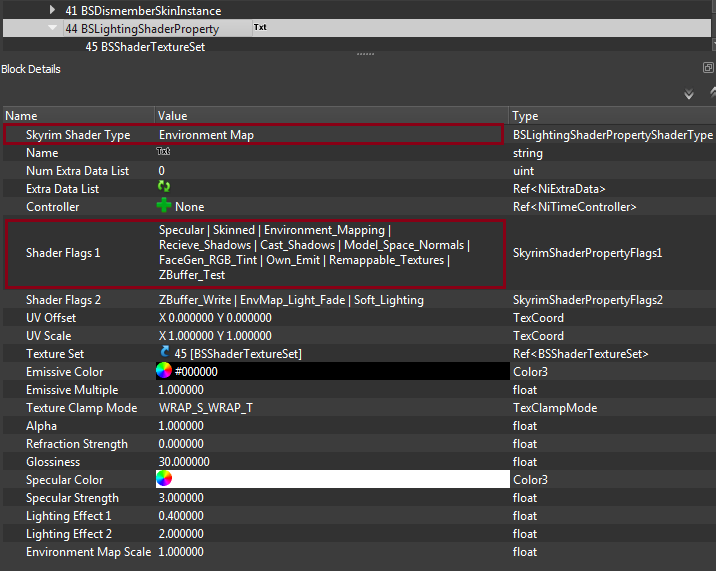Click the 45 [BSShaderTextureSet] reference value
This screenshot has height=571, width=716.
(238, 354)
